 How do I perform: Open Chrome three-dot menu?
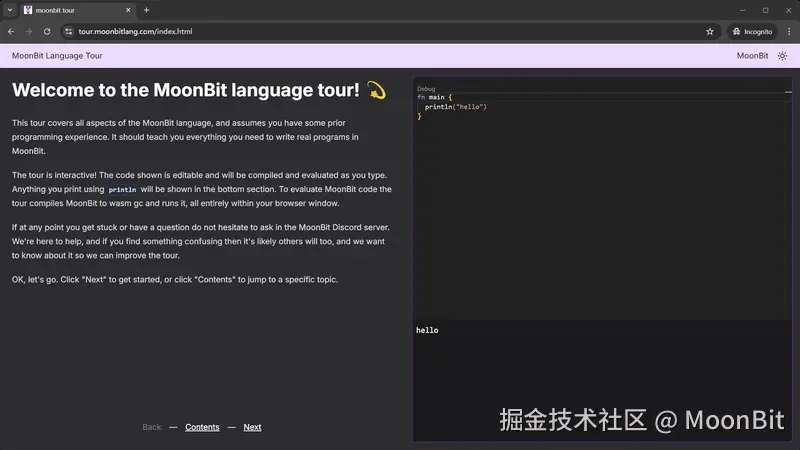tap(789, 31)
